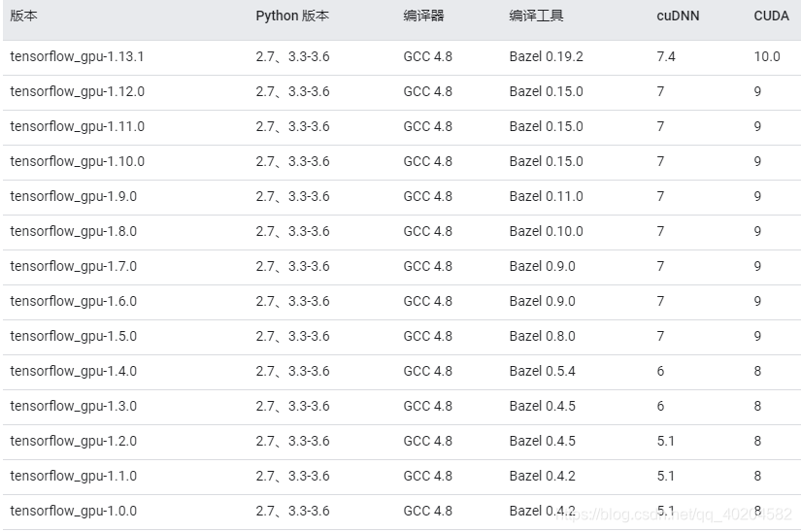The width and height of the screenshot is (801, 532).
Task: Click GCC 4.8 in the 1.13.1 row
Action: point(427,56)
